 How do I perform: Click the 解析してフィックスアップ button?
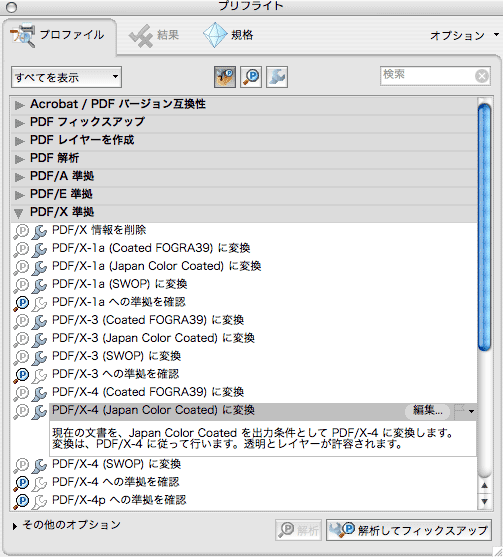pyautogui.click(x=409, y=530)
